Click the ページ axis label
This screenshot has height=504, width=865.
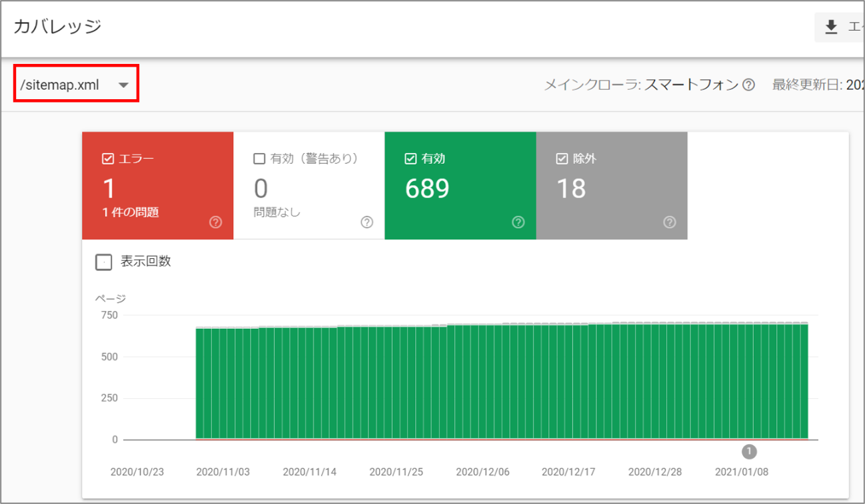[110, 298]
